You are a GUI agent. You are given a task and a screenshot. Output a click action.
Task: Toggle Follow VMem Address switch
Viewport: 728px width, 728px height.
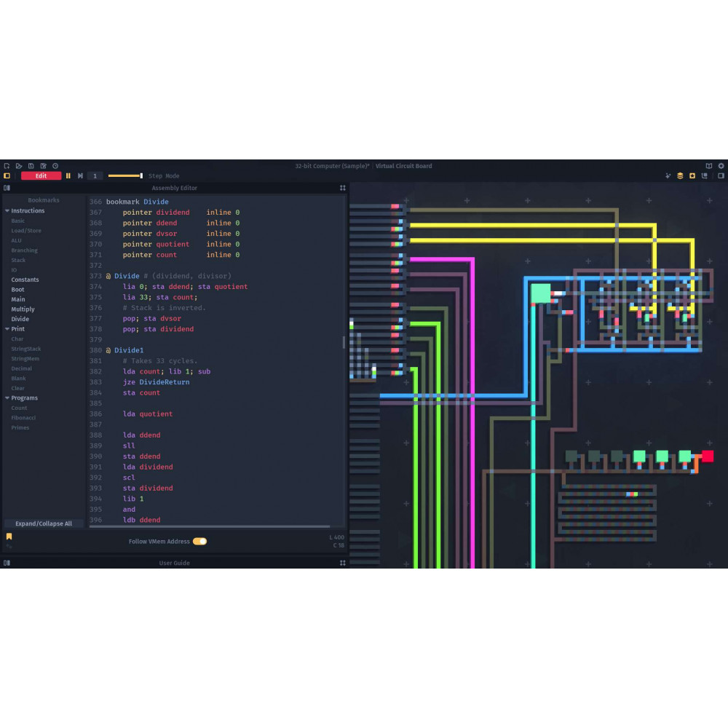199,542
